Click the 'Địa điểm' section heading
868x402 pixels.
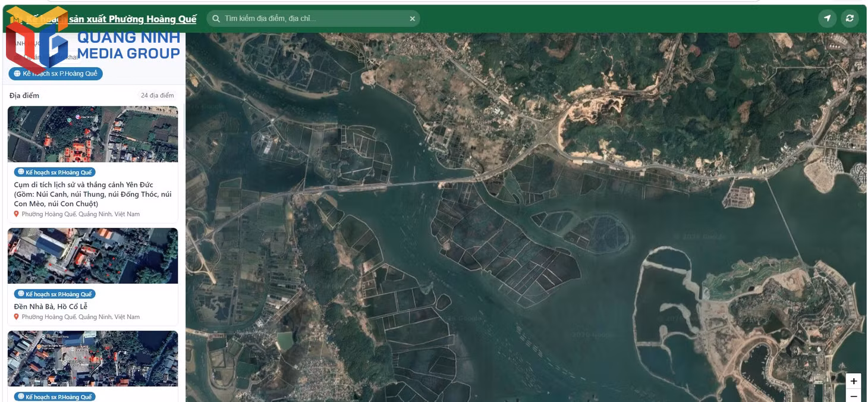click(24, 95)
